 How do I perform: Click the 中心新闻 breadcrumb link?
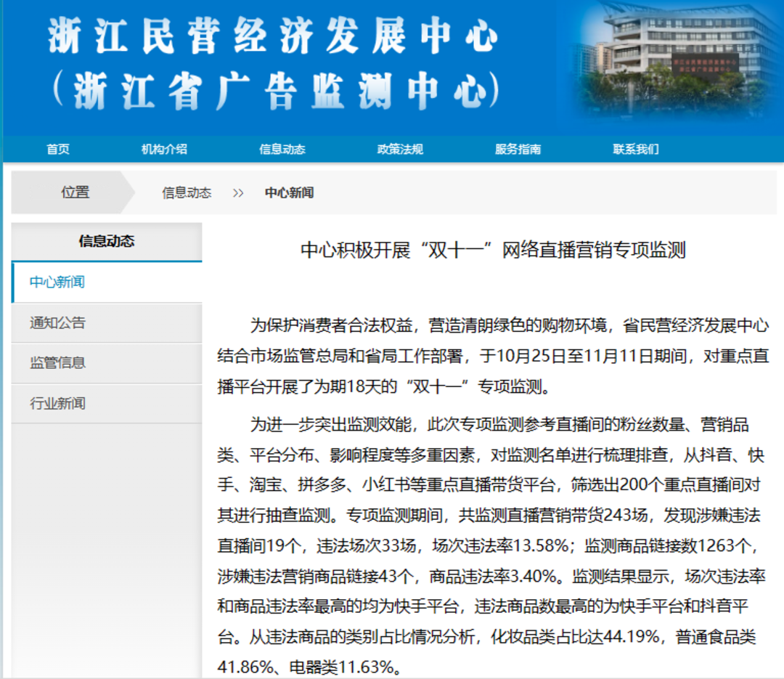pyautogui.click(x=289, y=192)
